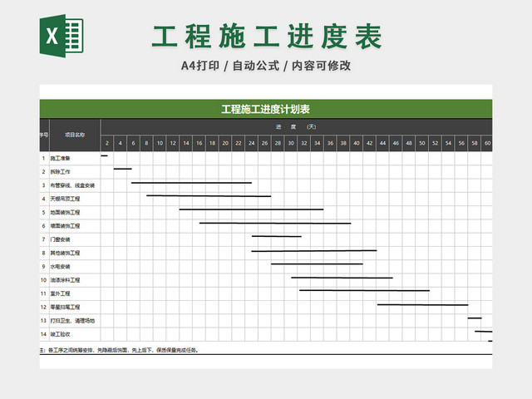Select the day 2 column header

point(107,143)
